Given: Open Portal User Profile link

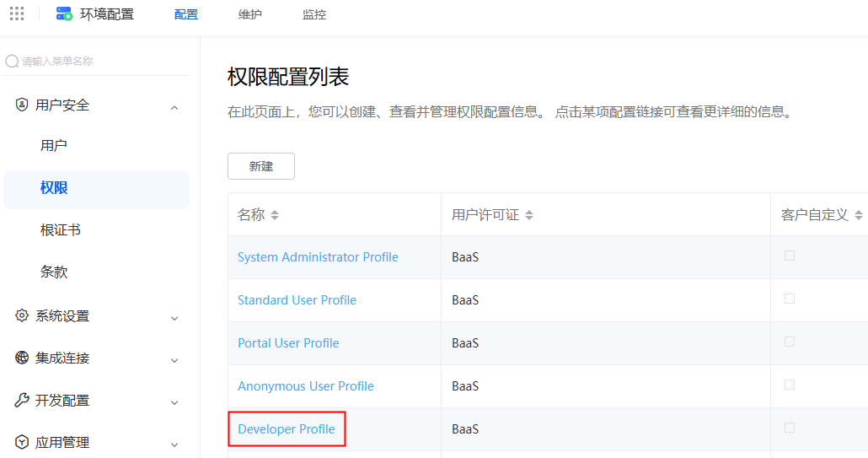Looking at the screenshot, I should pos(288,343).
